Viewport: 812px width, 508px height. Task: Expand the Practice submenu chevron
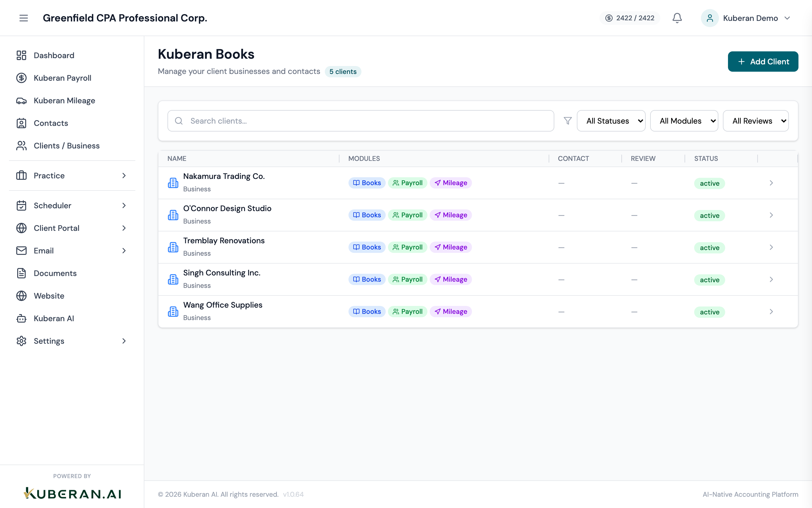(x=124, y=175)
